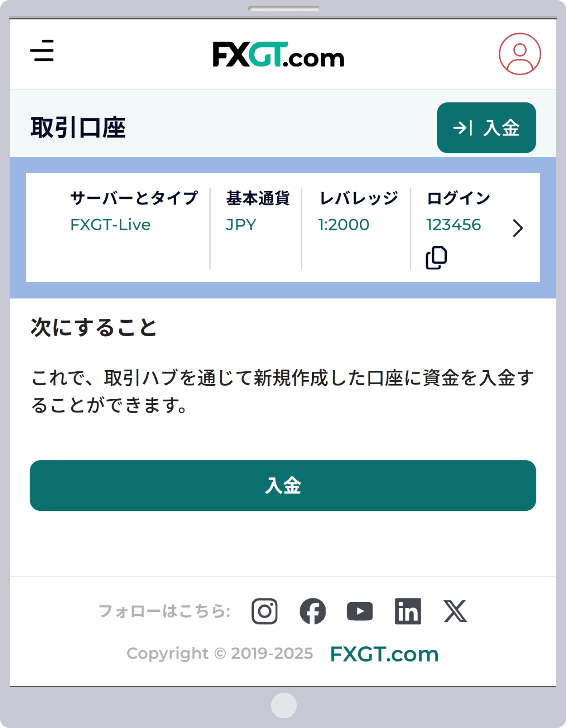Open FXGT Facebook page

tap(313, 611)
